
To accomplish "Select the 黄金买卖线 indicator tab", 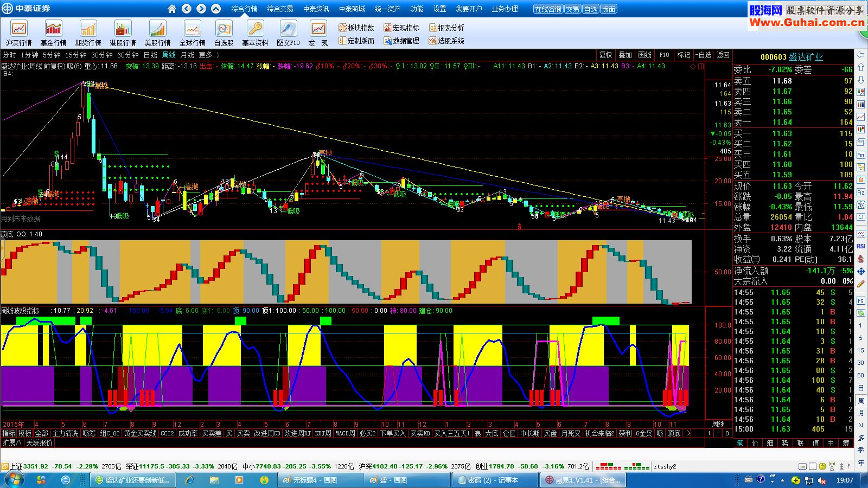I will [141, 433].
